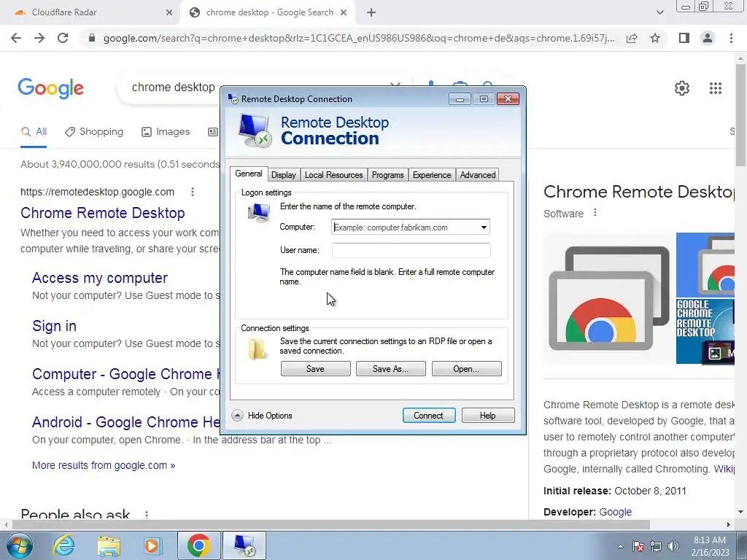Viewport: 747px width, 560px height.
Task: Click in the chrome desktop search box
Action: 174,87
